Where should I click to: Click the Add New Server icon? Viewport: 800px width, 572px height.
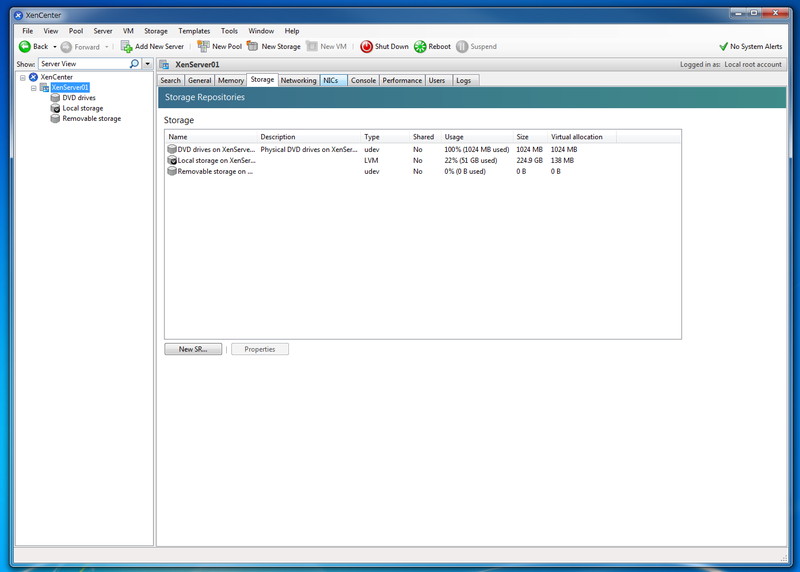(x=126, y=46)
